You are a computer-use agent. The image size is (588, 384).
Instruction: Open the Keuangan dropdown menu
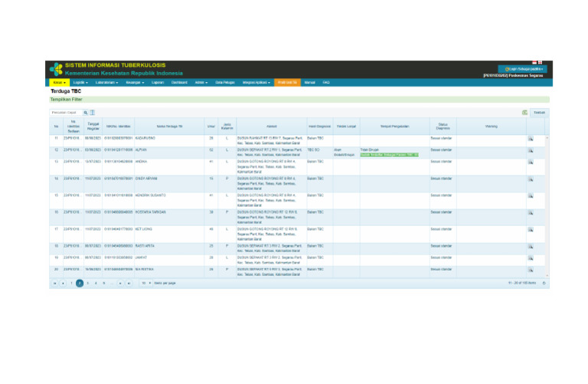point(135,83)
